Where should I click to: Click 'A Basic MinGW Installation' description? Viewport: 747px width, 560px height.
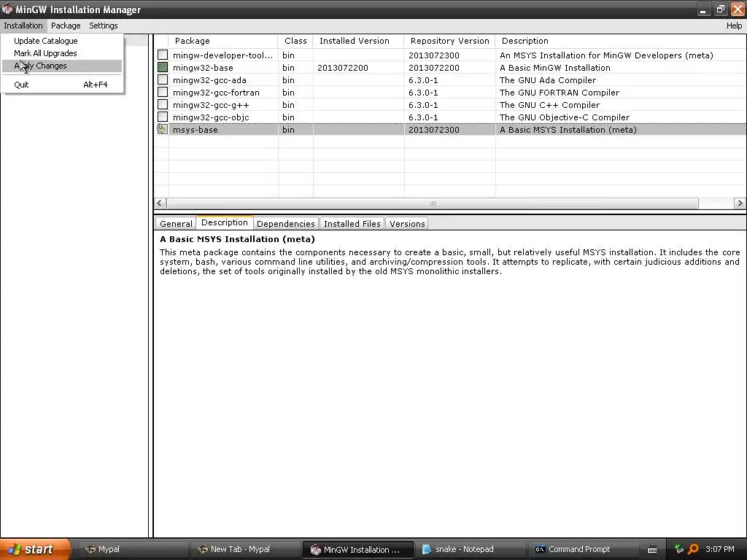pos(554,68)
